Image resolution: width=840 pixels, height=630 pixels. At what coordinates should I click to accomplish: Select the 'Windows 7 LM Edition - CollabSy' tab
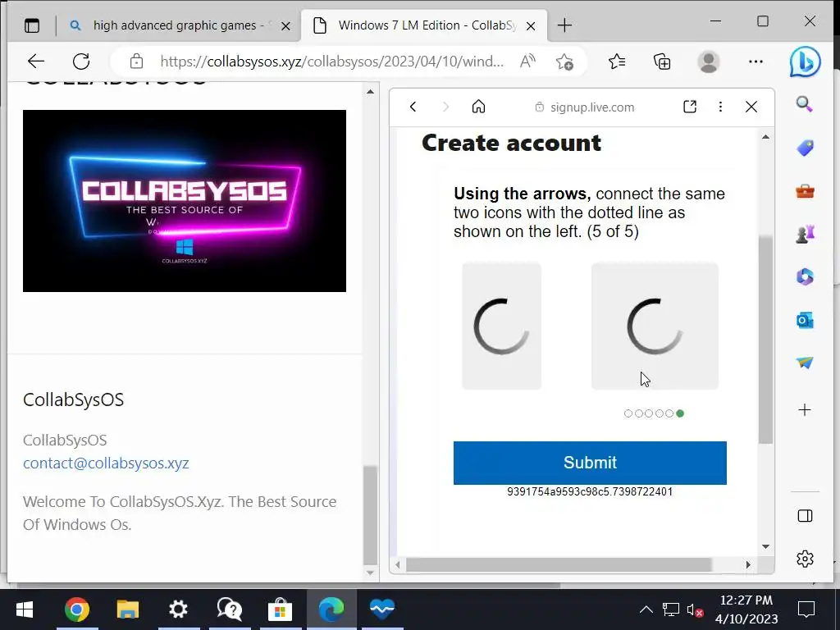pyautogui.click(x=424, y=25)
